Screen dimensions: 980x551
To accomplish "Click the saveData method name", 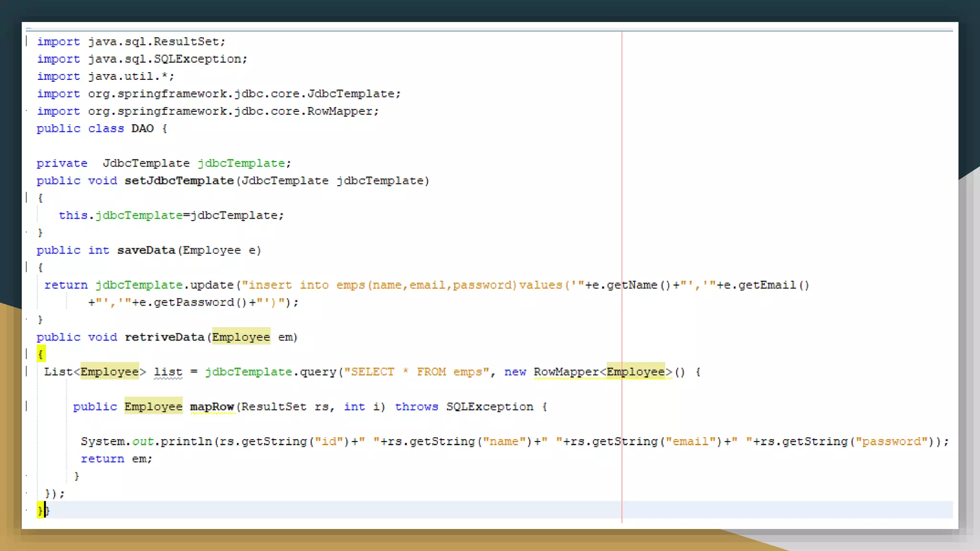I will 146,250.
